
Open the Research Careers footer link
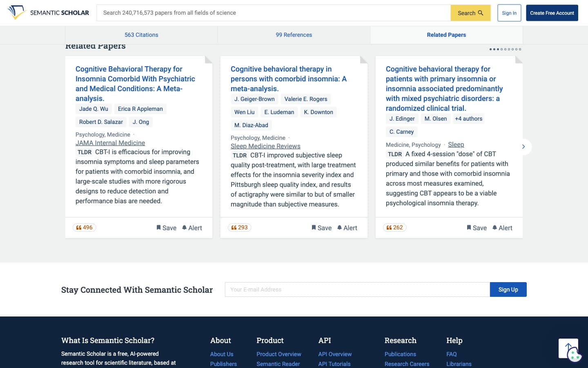(x=407, y=364)
